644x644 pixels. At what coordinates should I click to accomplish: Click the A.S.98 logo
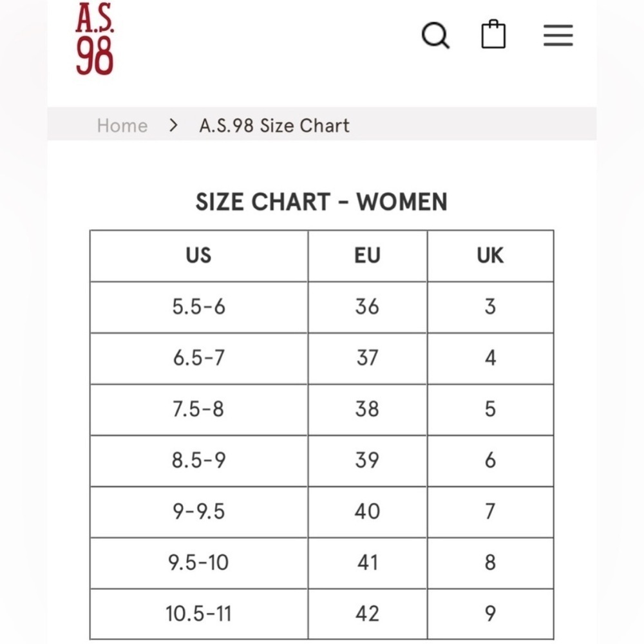[x=95, y=39]
